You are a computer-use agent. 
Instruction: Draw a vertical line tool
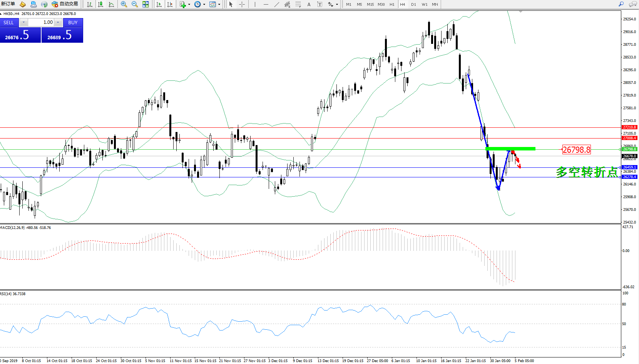[255, 4]
